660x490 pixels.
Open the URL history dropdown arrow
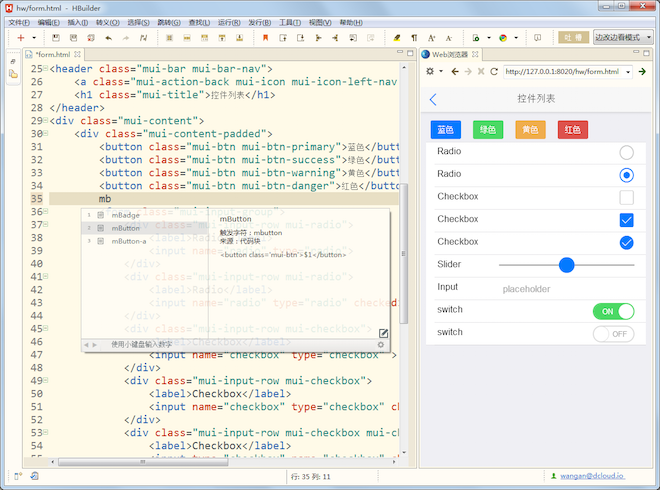tap(628, 72)
